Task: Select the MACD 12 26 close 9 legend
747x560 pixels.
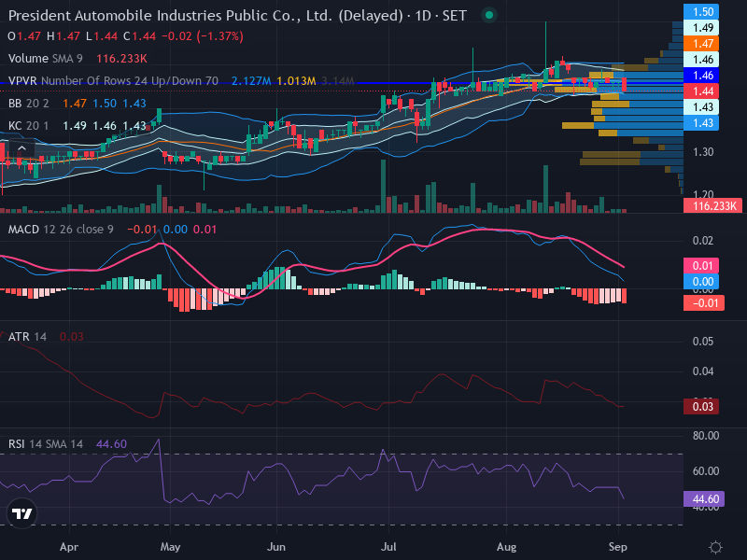Action: click(x=61, y=230)
